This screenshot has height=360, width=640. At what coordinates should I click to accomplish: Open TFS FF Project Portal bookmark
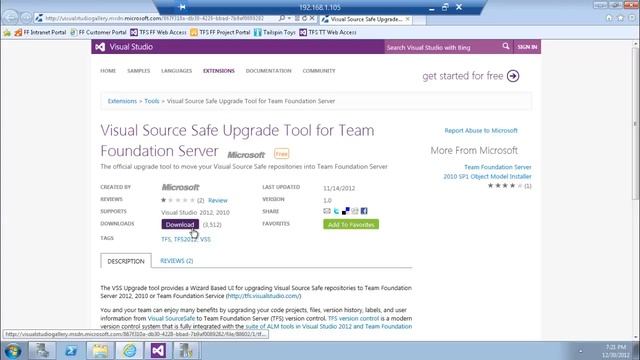tap(220, 32)
